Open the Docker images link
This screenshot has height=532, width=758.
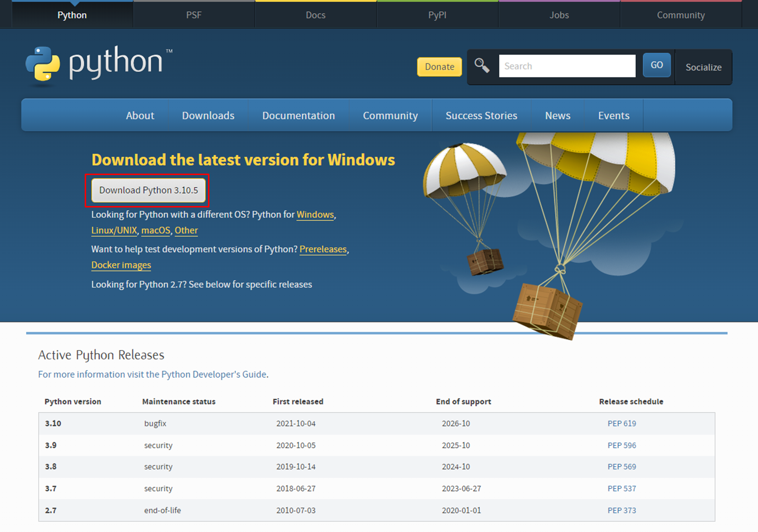point(121,265)
